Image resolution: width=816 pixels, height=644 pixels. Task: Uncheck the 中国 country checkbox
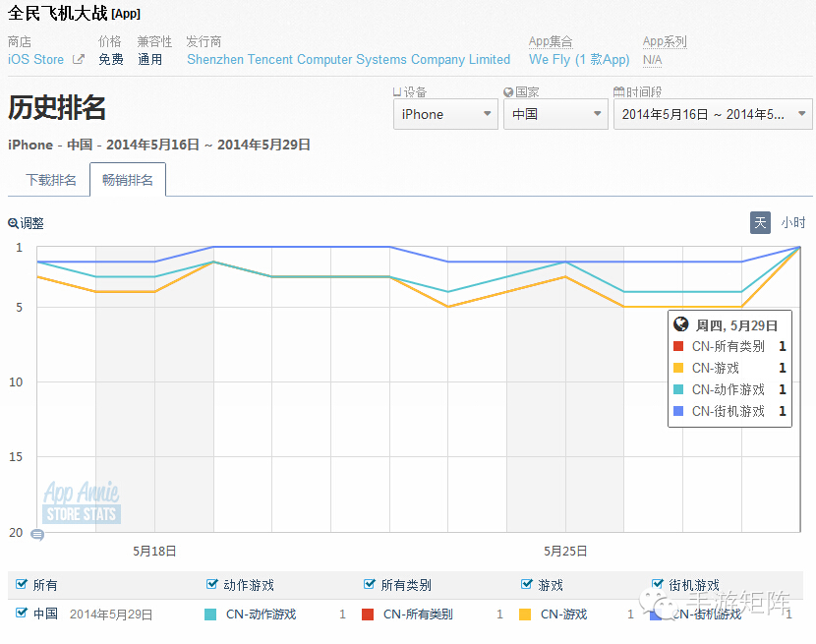point(22,613)
